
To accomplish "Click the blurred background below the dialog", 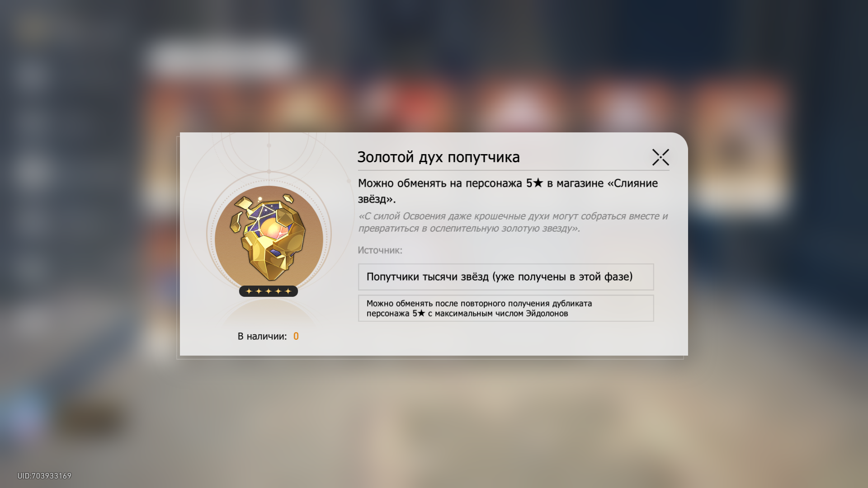I will pyautogui.click(x=434, y=420).
